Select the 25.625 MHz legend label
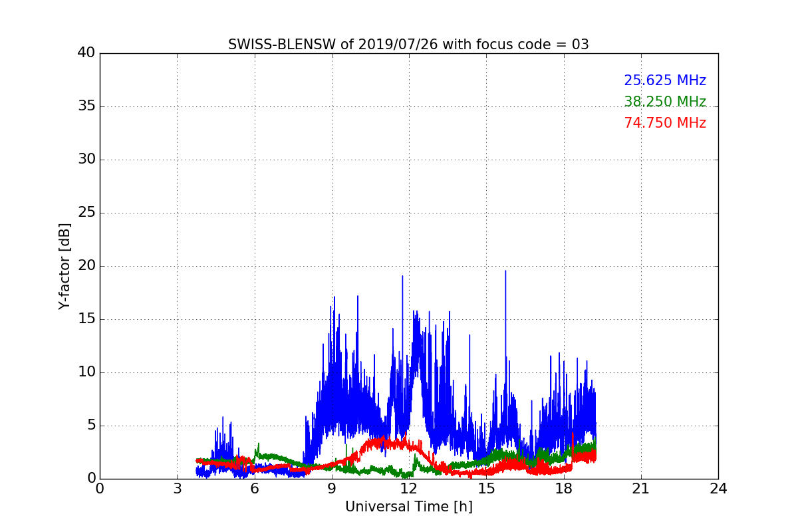This screenshot has width=798, height=532. click(665, 80)
